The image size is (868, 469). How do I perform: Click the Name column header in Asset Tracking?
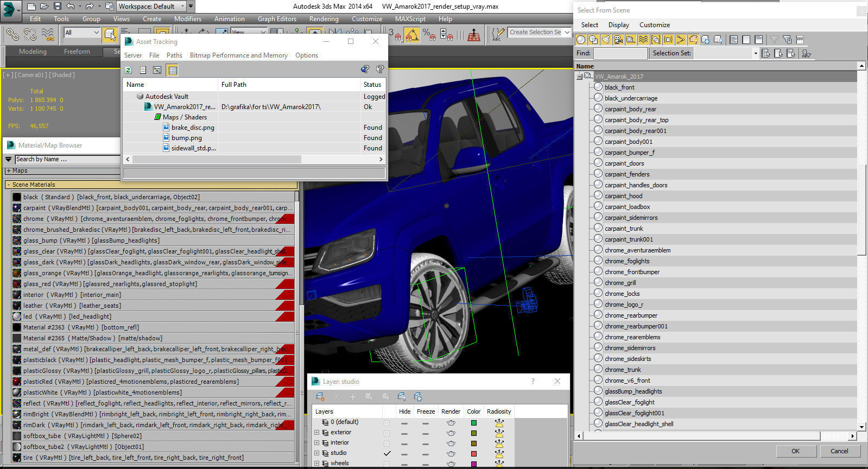pyautogui.click(x=170, y=85)
